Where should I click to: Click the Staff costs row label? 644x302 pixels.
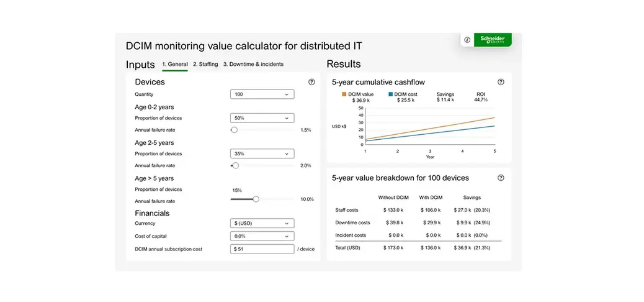347,210
